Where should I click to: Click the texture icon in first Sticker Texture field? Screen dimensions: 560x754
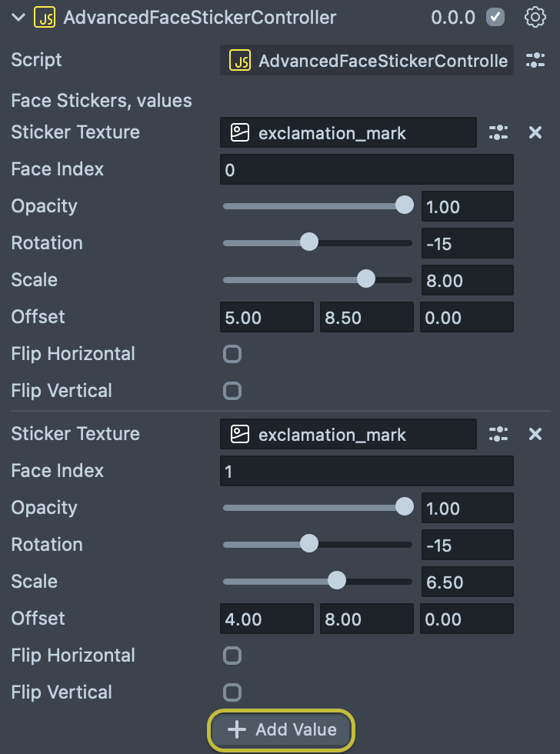(241, 132)
